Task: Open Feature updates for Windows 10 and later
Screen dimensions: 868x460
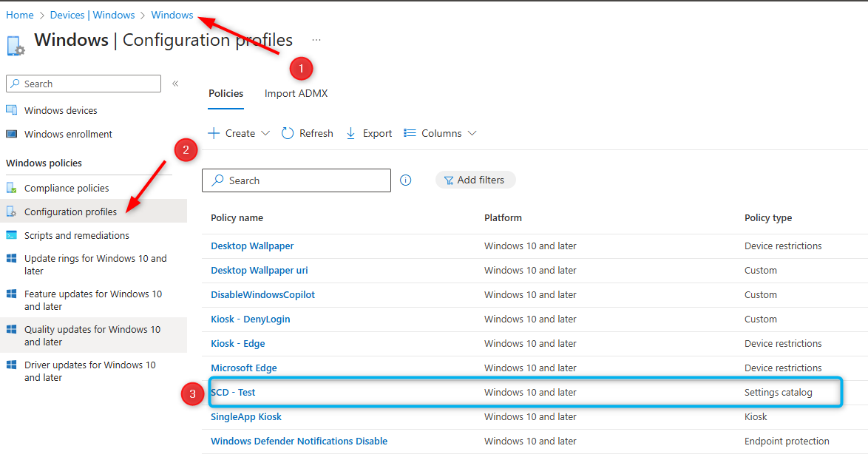Action: pyautogui.click(x=93, y=300)
